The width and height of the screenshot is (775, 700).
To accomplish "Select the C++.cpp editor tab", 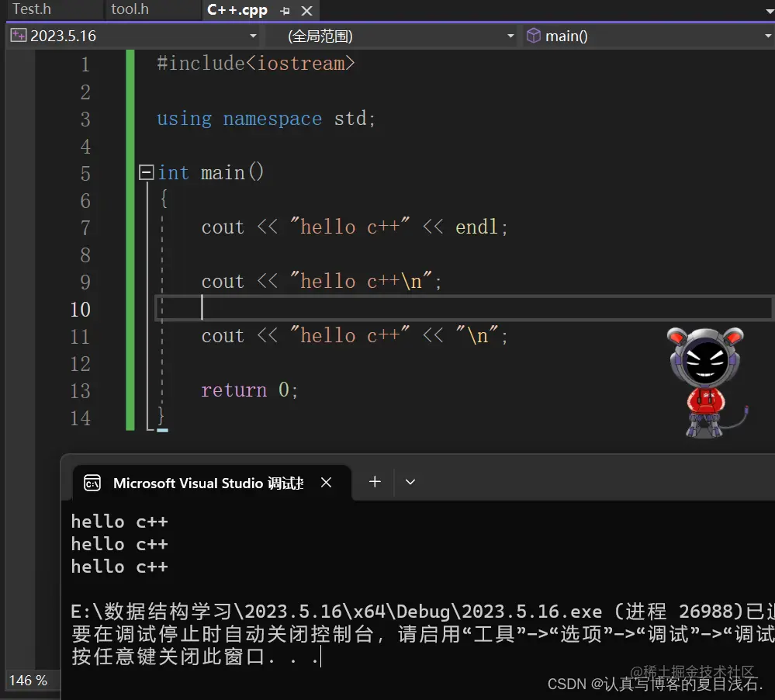I will [x=237, y=10].
